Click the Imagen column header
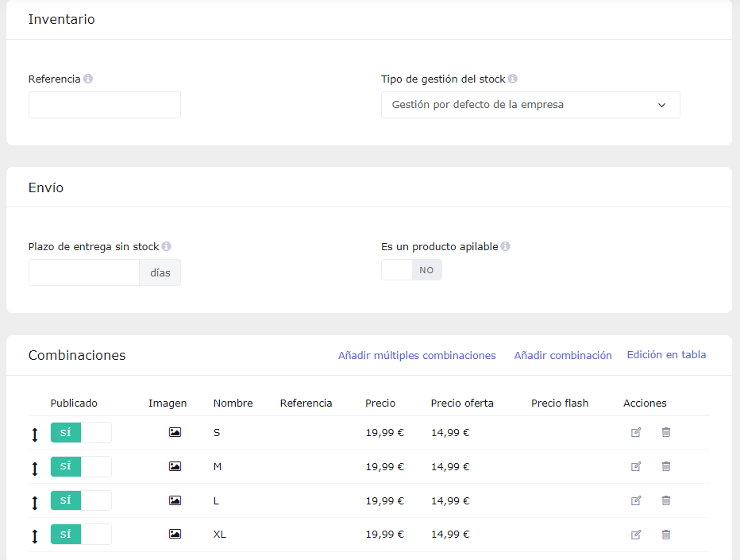The width and height of the screenshot is (740, 560). pos(168,404)
